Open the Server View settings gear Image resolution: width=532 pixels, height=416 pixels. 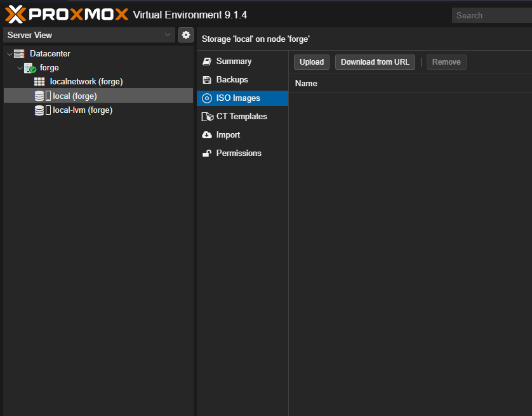click(186, 35)
